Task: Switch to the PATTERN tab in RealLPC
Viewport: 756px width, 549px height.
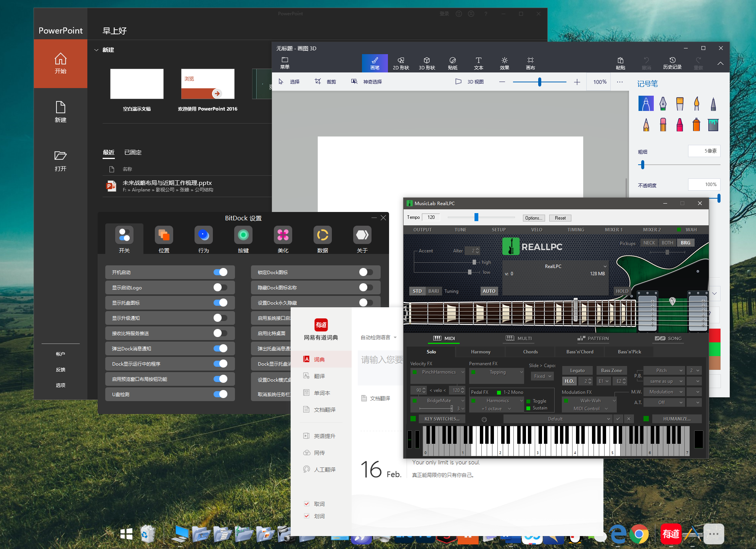Action: (593, 339)
